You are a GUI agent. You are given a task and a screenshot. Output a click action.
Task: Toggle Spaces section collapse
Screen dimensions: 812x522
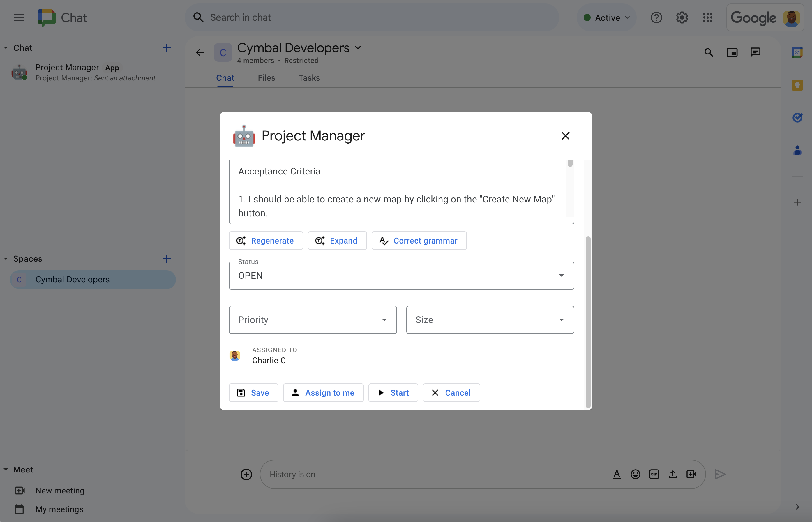click(6, 258)
